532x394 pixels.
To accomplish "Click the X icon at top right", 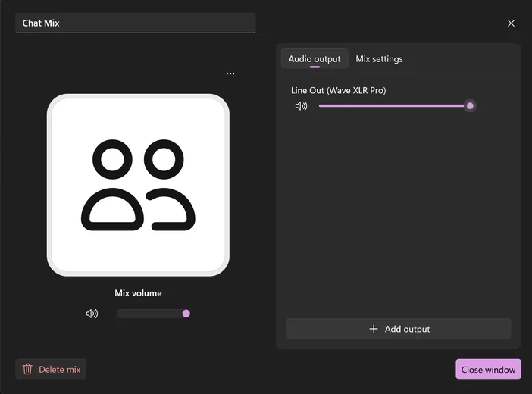I will pos(511,23).
